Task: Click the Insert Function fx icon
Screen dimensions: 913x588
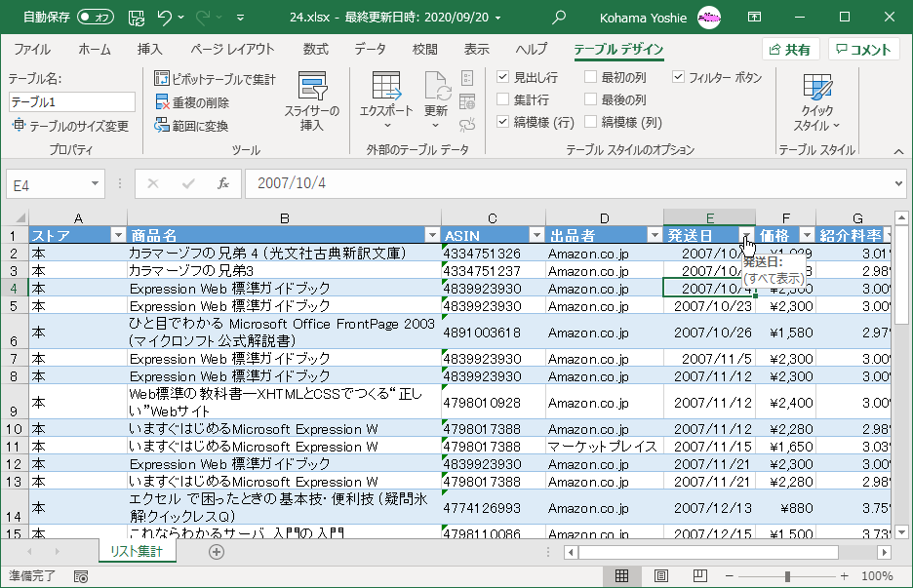Action: tap(223, 184)
